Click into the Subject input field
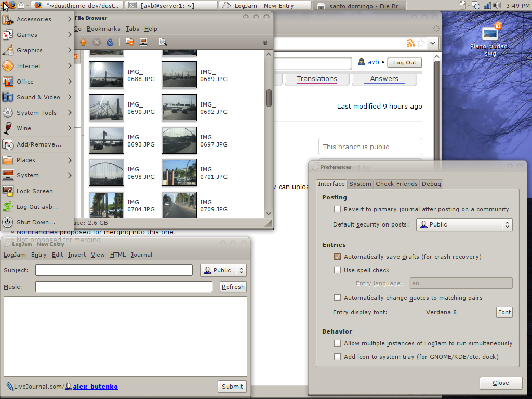 pos(114,270)
